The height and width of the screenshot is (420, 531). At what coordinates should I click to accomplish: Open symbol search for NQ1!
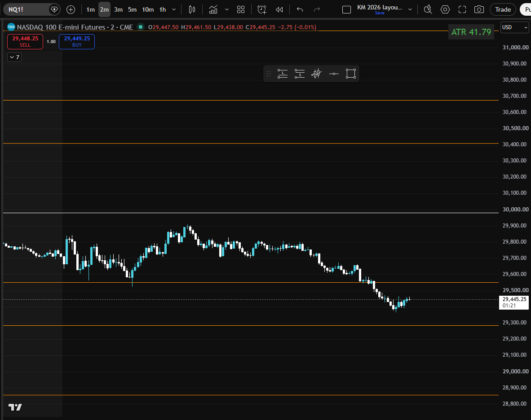tap(26, 9)
